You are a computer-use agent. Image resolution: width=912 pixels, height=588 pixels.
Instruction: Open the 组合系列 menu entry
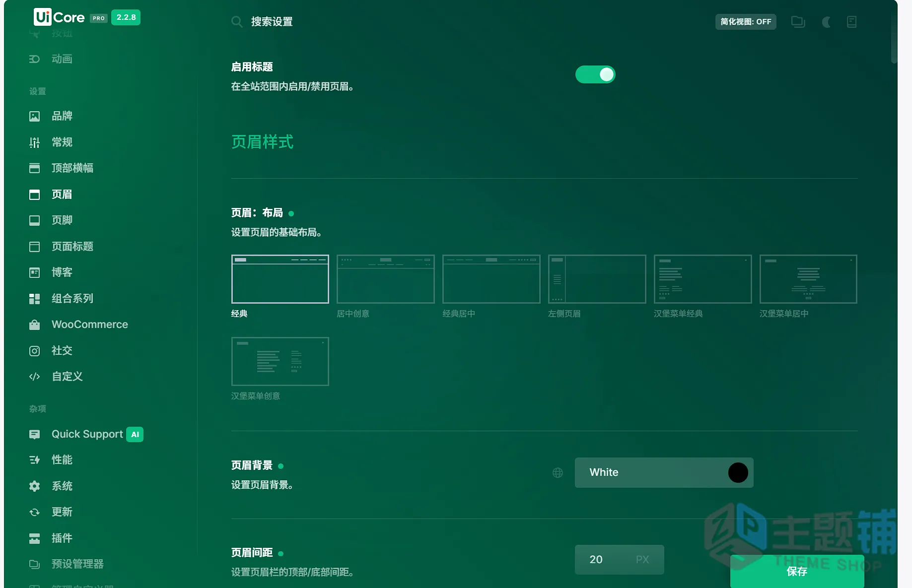[x=72, y=299]
